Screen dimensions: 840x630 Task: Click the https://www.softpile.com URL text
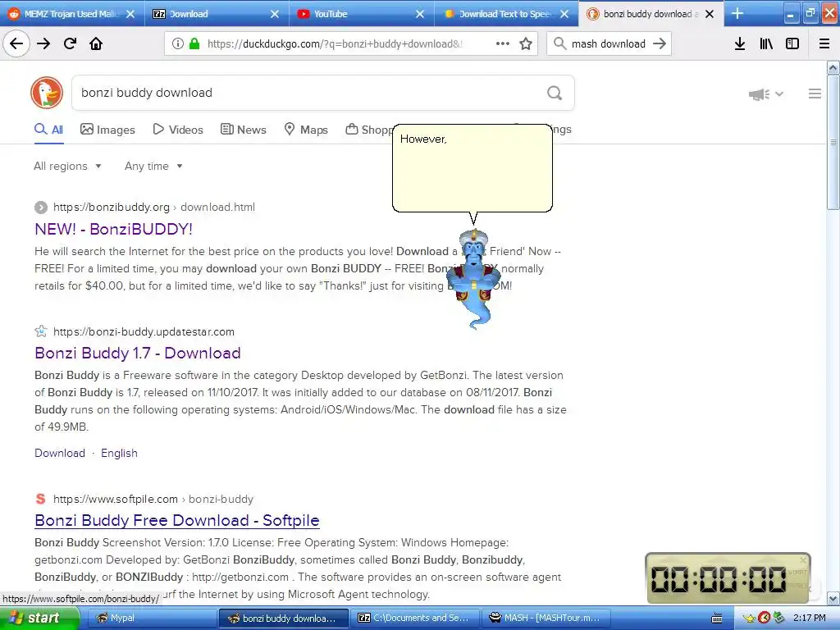click(115, 499)
